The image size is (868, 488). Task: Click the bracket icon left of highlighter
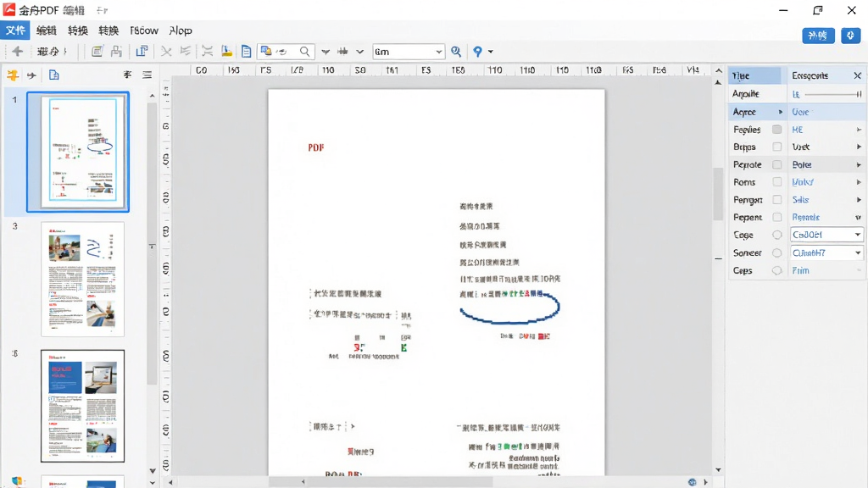pos(207,52)
